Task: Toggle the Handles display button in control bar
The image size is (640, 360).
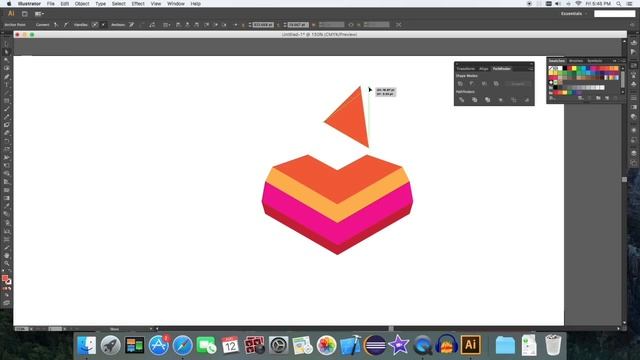Action: tap(95, 25)
